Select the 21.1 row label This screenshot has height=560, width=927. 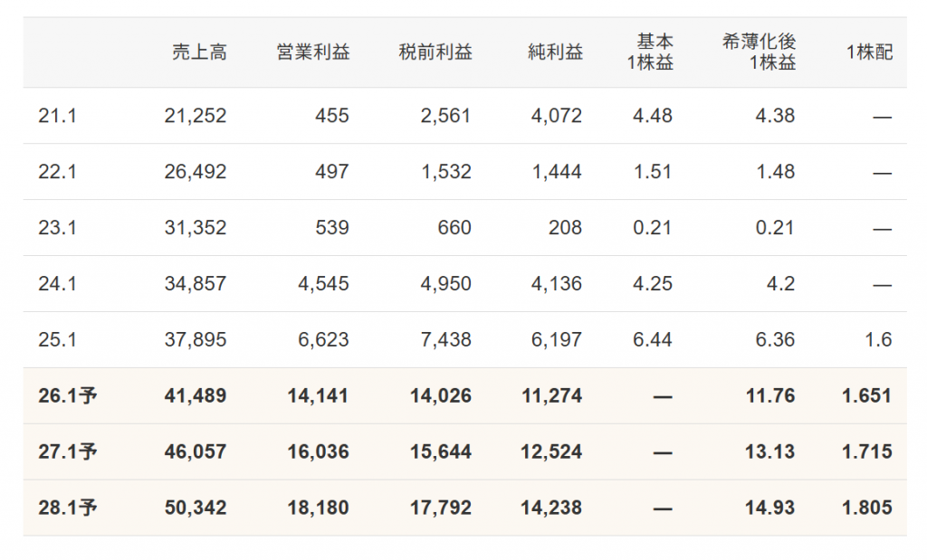pos(57,116)
